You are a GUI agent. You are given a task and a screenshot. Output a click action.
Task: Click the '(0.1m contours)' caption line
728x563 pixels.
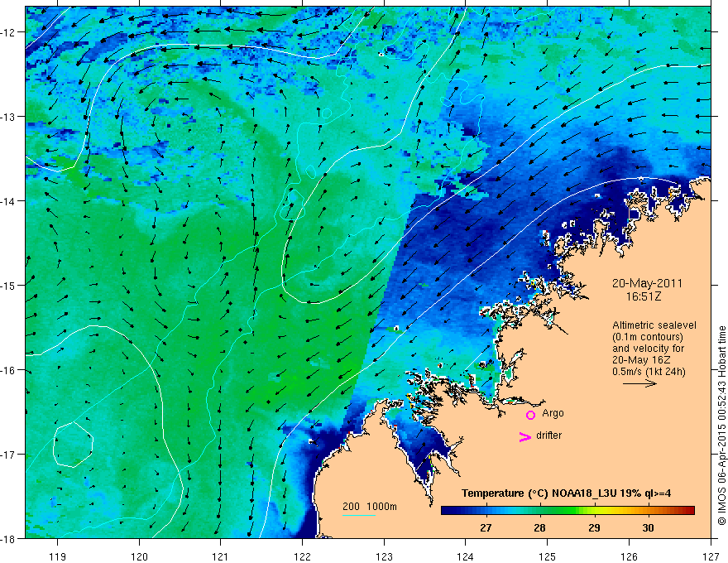(648, 337)
